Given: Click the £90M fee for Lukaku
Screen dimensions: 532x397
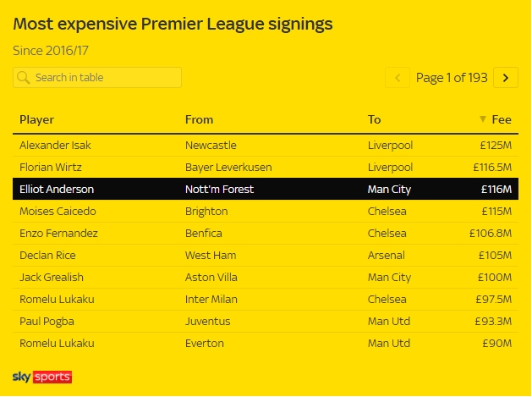Looking at the screenshot, I should [x=497, y=344].
